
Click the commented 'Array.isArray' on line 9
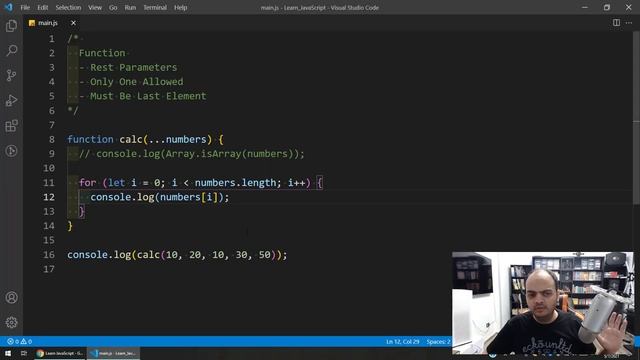[203, 154]
